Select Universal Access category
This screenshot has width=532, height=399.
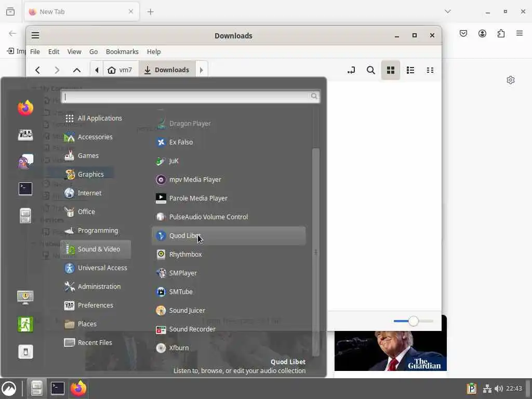tap(96, 268)
